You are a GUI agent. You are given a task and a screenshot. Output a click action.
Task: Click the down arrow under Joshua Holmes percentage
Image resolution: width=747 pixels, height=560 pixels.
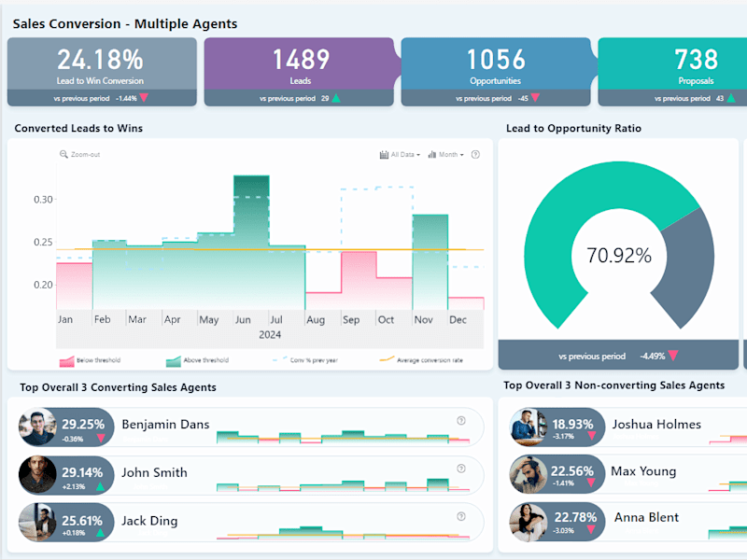(592, 436)
